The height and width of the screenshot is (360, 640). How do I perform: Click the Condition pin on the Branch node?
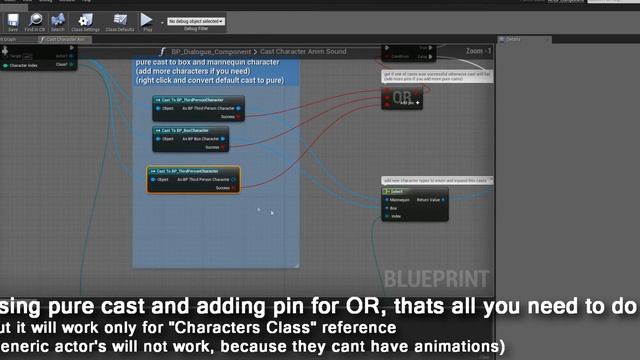[387, 56]
